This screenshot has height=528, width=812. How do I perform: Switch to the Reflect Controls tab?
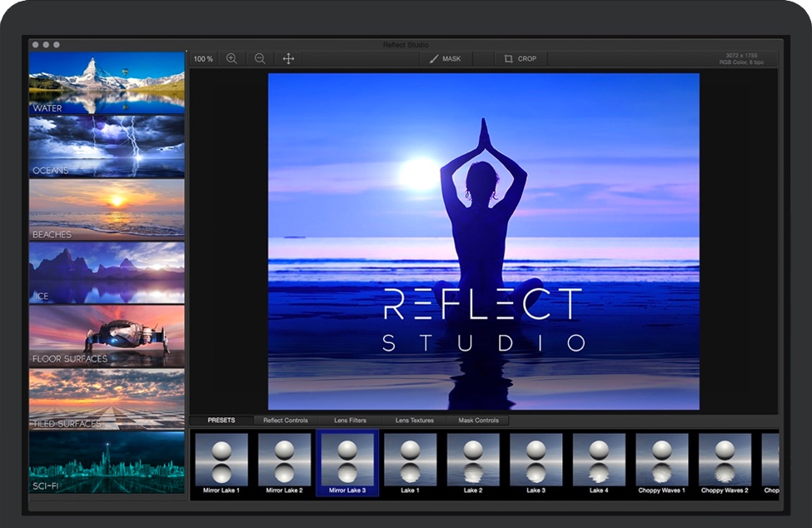287,421
